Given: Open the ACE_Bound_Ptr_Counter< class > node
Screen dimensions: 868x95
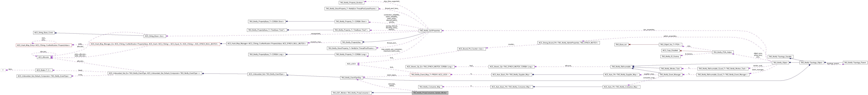Looking at the screenshot, I should click(x=471, y=49).
